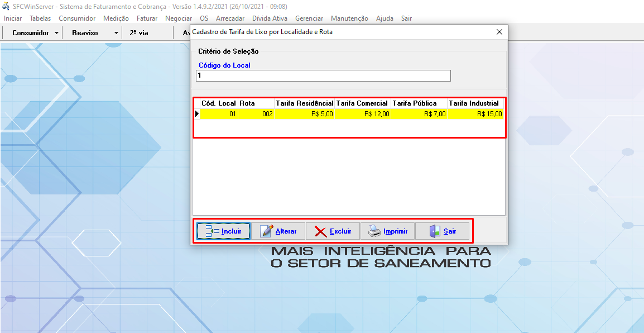
Task: Open the Tabelas menu
Action: point(40,18)
